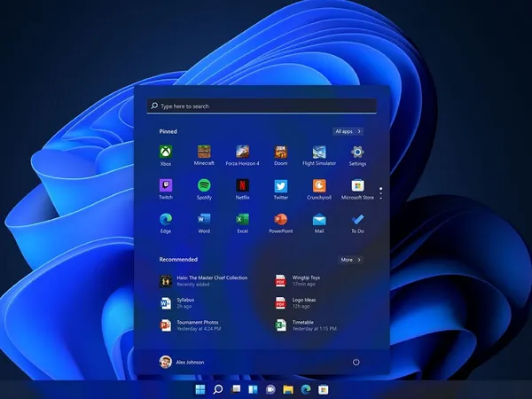
Task: Launch the To Do app
Action: click(x=357, y=220)
